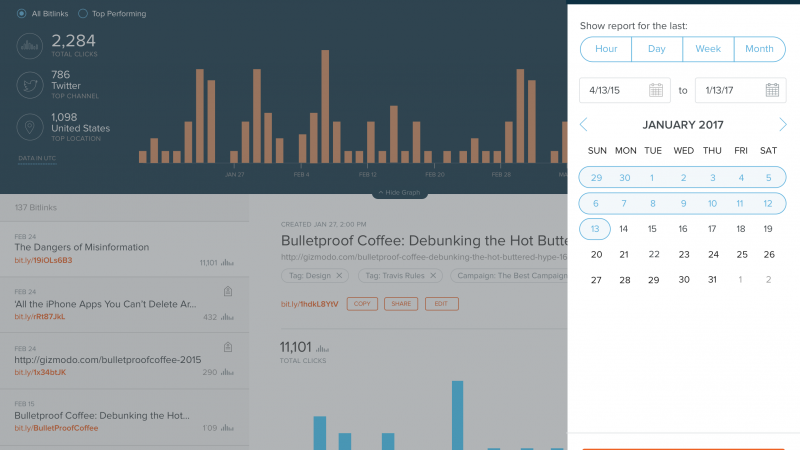Open bit.ly/19iOLs6B3 link
800x450 pixels.
pyautogui.click(x=43, y=260)
